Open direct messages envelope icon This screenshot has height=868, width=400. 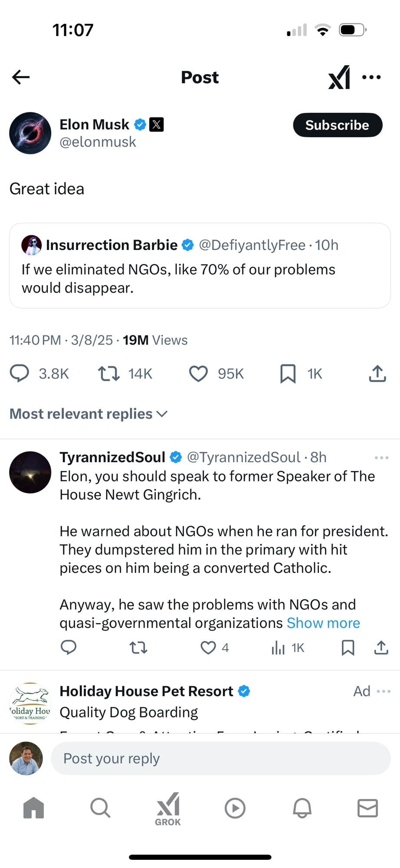[367, 808]
